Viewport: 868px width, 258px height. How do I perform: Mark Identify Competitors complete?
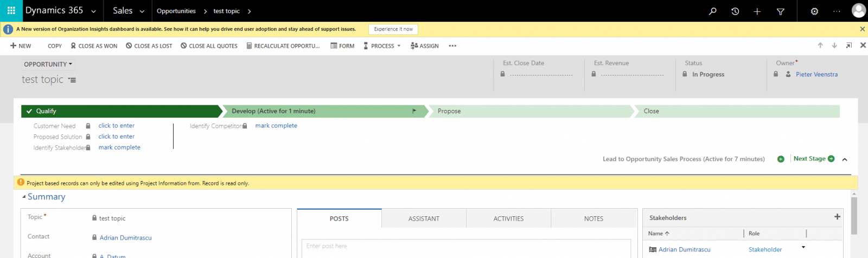tap(276, 126)
